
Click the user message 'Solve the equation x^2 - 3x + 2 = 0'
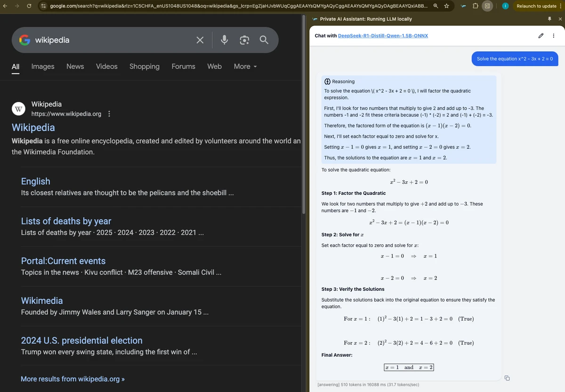515,59
